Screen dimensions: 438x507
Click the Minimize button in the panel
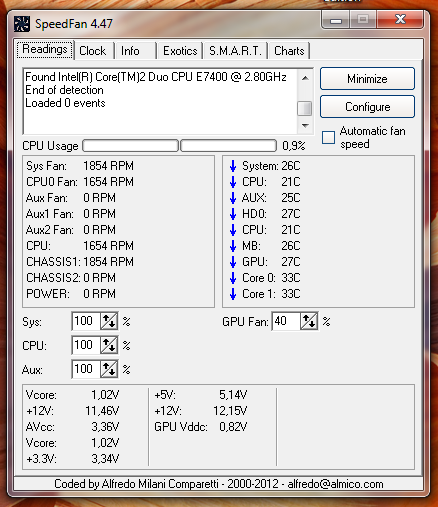coord(367,79)
